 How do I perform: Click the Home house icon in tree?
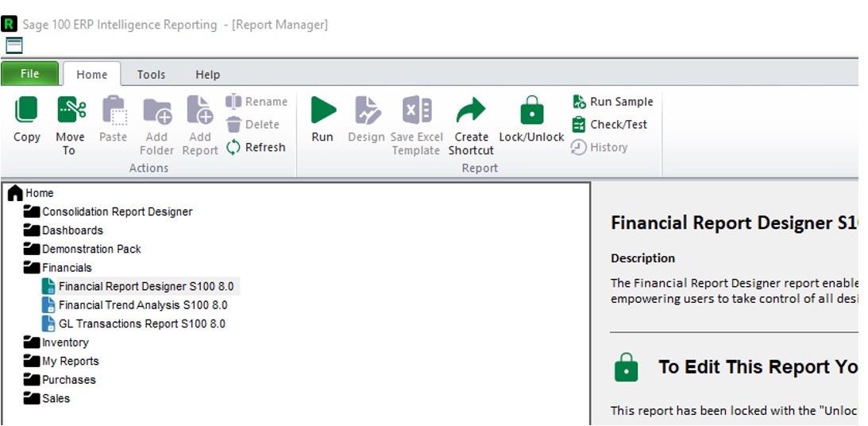[x=16, y=193]
